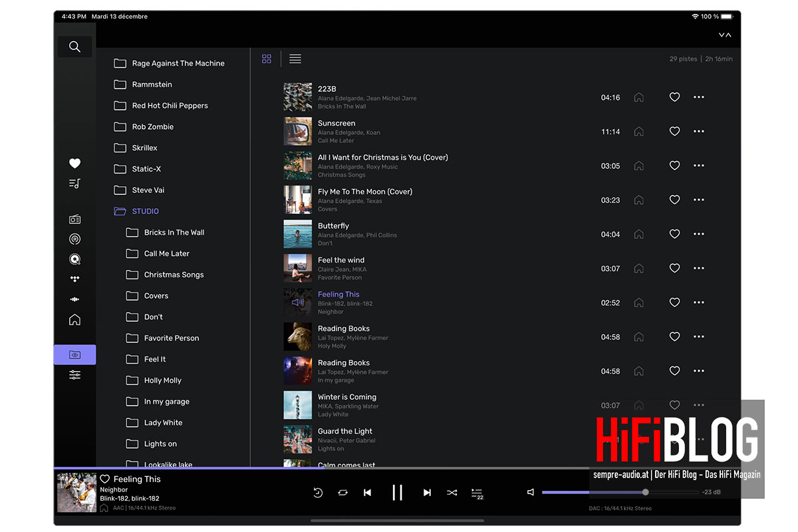This screenshot has width=798, height=532.
Task: Click the Feeling This title in the now-playing bar
Action: [x=137, y=479]
